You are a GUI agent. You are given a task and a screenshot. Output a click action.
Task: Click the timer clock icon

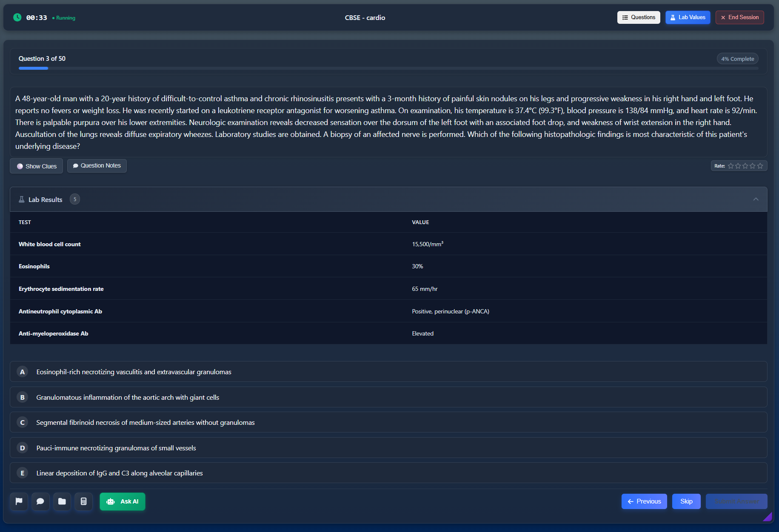click(17, 17)
